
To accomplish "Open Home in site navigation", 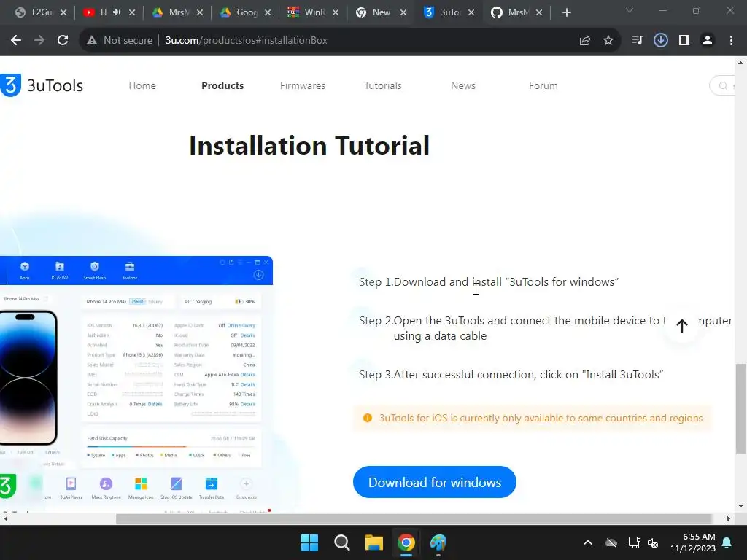I will (142, 86).
